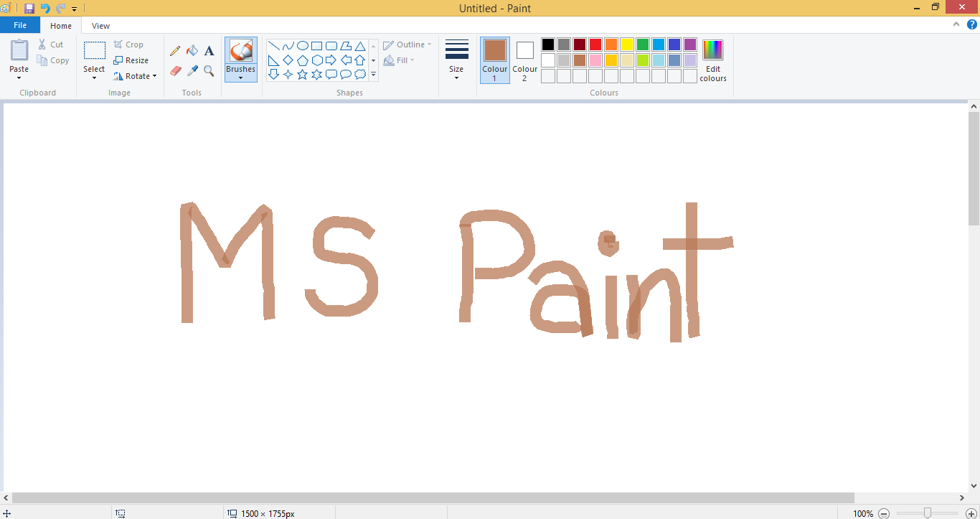Pick the black colour swatch
Image resolution: width=980 pixels, height=519 pixels.
(548, 45)
